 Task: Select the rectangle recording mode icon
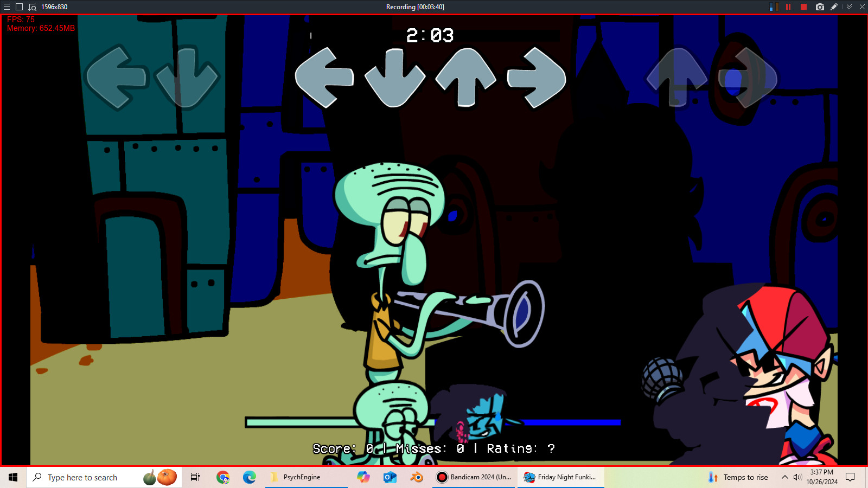19,7
